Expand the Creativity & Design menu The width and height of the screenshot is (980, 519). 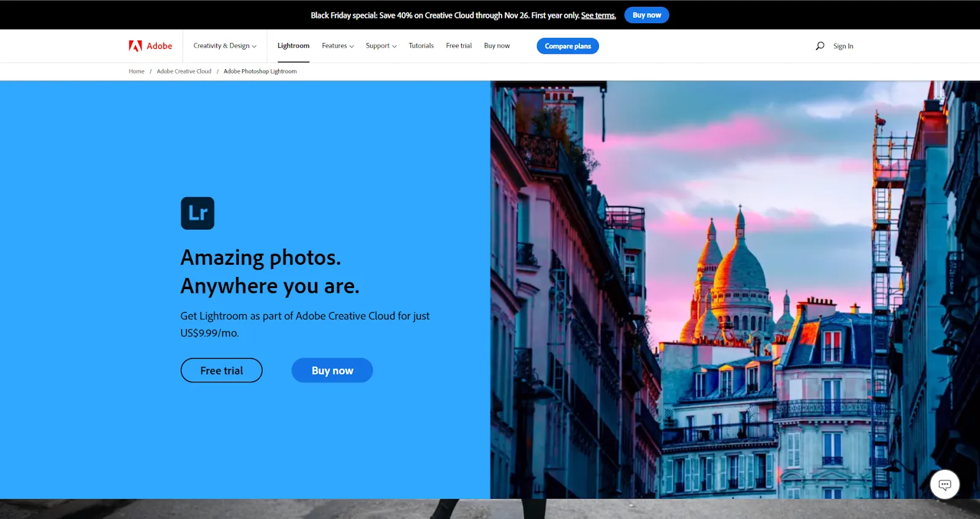tap(225, 46)
